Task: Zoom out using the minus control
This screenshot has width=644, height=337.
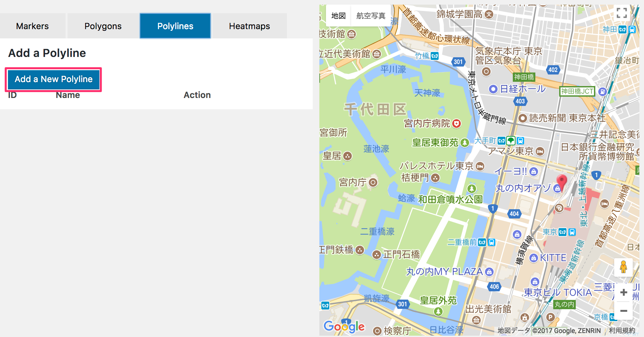Action: coord(624,311)
